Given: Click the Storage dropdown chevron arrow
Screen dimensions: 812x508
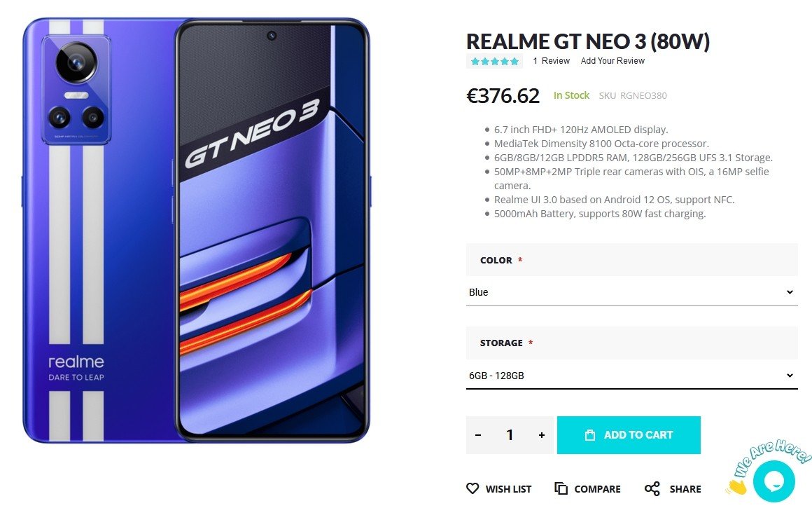Looking at the screenshot, I should coord(790,376).
